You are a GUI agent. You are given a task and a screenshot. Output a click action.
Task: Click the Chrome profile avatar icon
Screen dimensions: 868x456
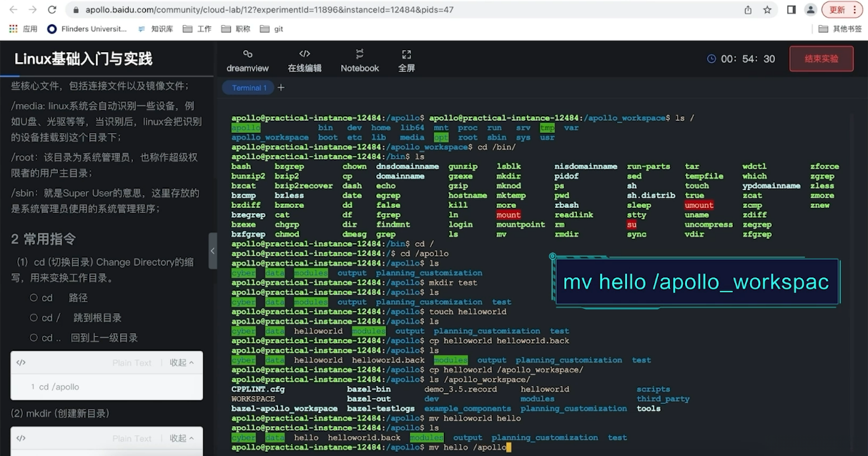pyautogui.click(x=810, y=10)
